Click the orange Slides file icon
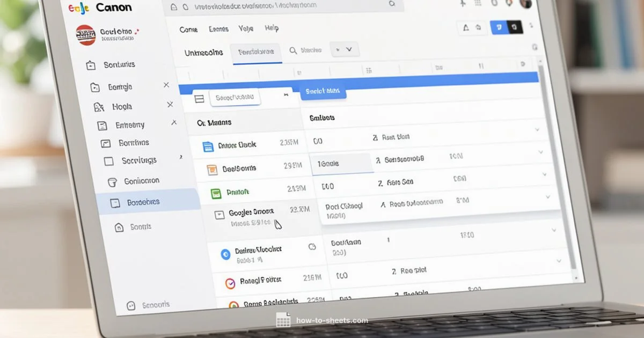Viewport: 644px width, 338px height. (x=213, y=170)
